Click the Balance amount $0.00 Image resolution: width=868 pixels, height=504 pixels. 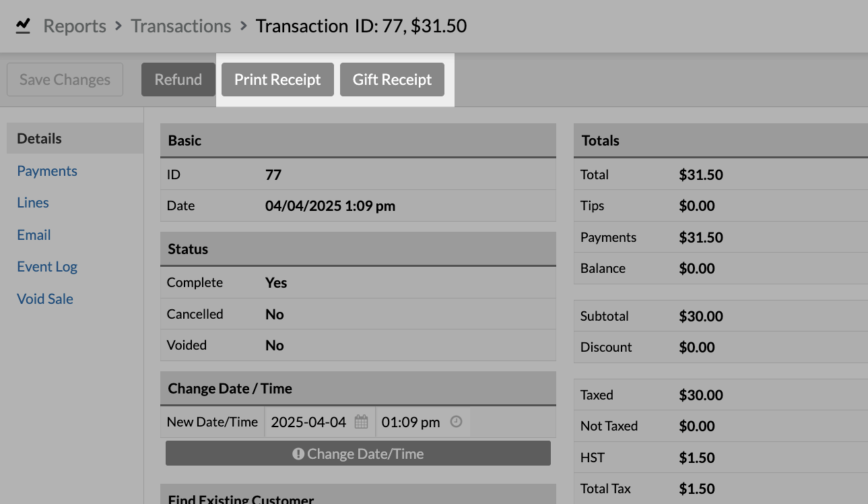tap(697, 268)
